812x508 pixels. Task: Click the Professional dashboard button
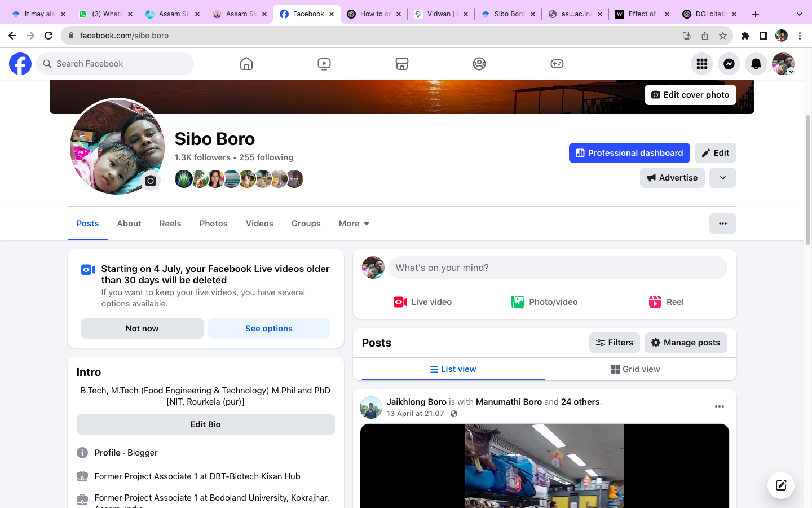tap(629, 153)
